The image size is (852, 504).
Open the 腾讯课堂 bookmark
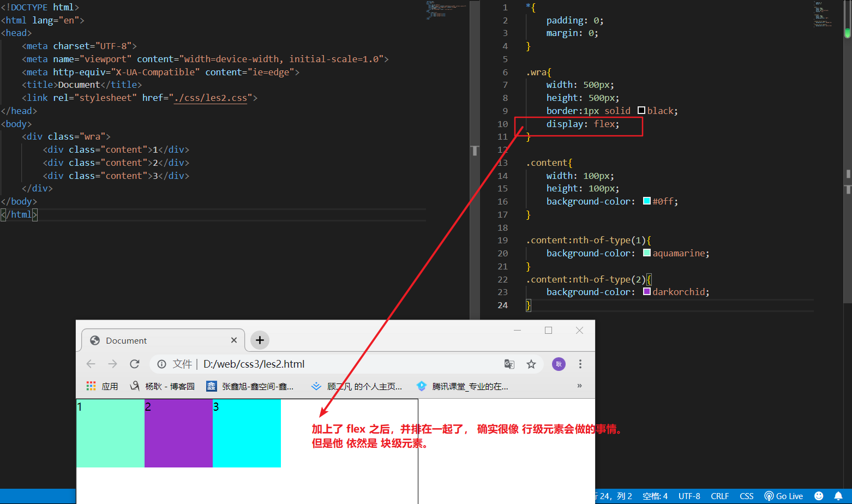(463, 386)
